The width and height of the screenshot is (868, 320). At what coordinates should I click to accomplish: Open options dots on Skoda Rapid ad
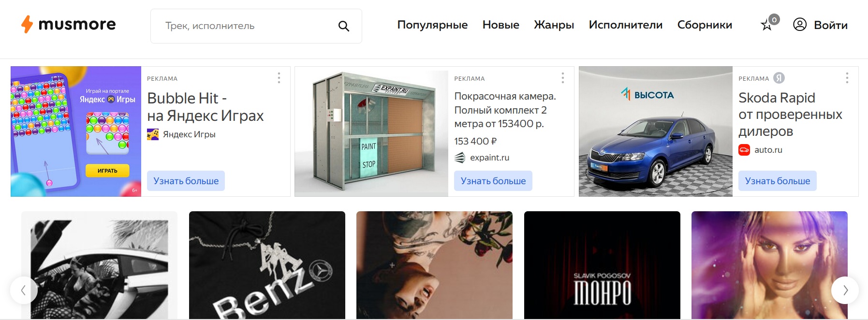coord(847,78)
